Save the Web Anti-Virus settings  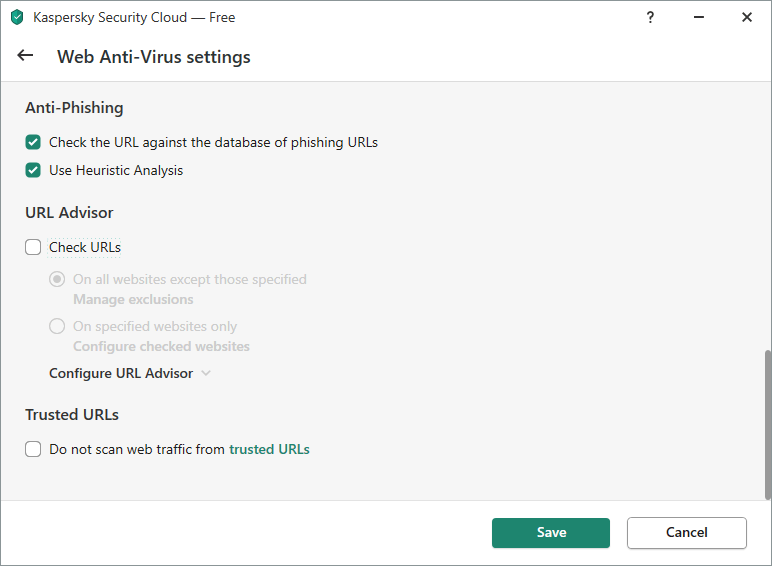[551, 533]
